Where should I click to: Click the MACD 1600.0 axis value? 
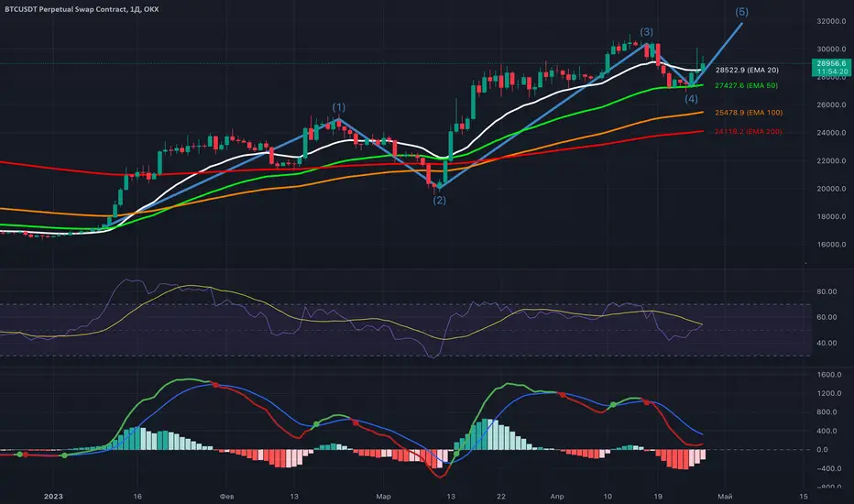coord(829,375)
